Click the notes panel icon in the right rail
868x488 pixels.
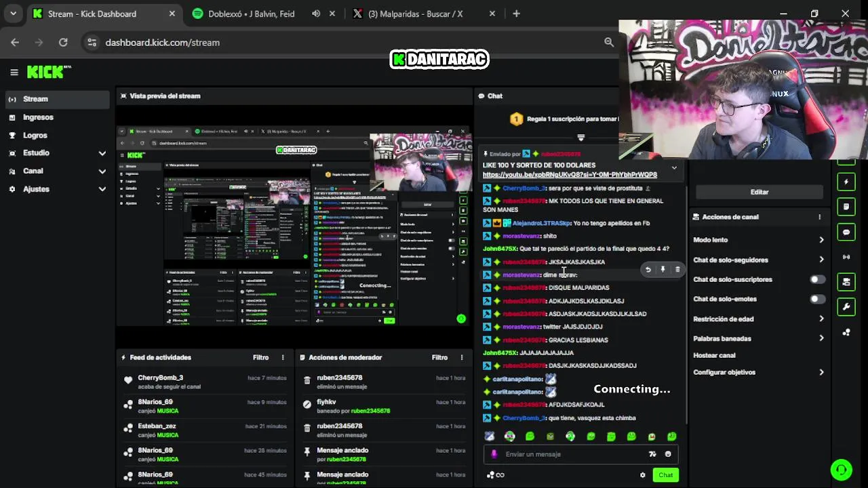click(846, 207)
